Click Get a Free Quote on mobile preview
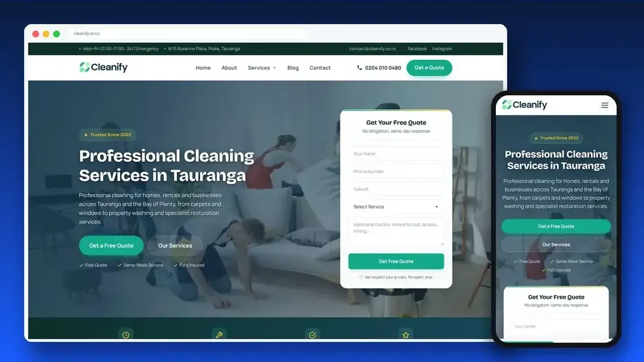 [x=556, y=226]
